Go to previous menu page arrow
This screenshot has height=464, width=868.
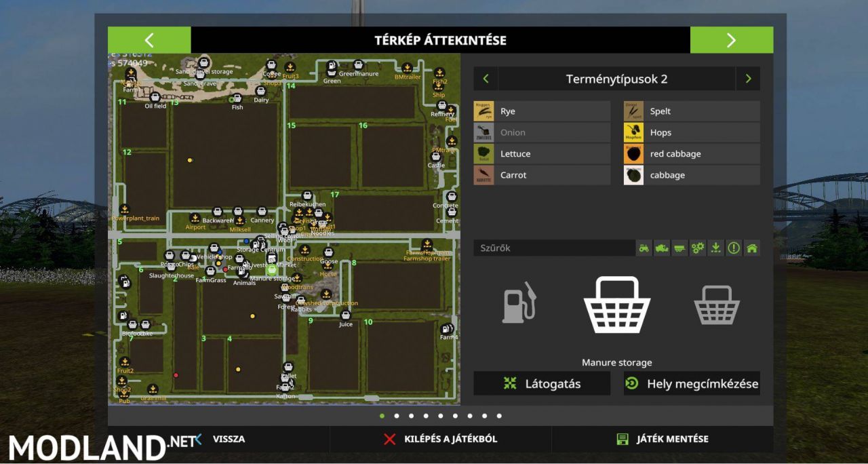pos(149,40)
